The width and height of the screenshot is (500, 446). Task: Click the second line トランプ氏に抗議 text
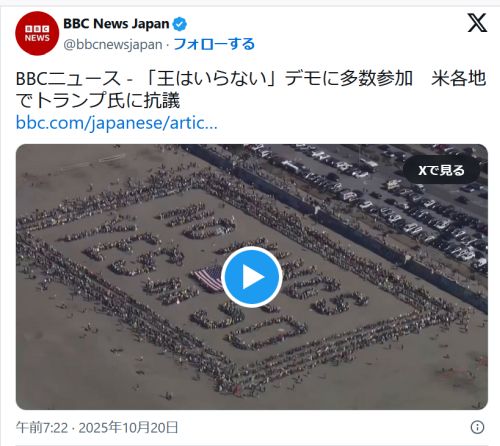[98, 100]
